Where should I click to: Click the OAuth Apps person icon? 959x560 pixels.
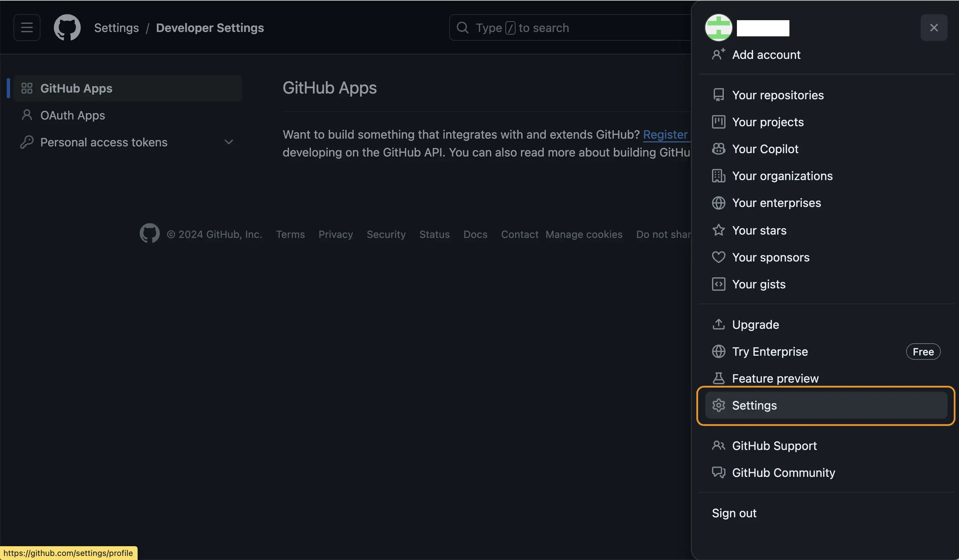click(x=27, y=115)
